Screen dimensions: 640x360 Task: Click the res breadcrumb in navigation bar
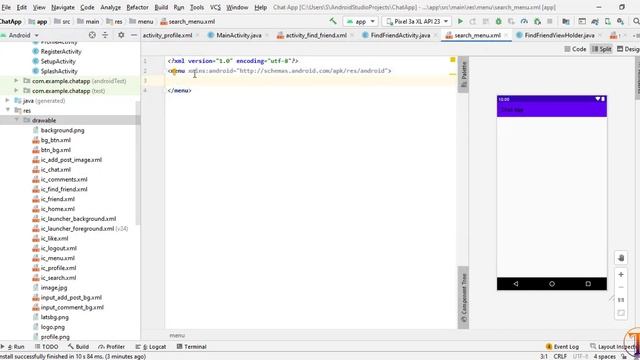[114, 22]
